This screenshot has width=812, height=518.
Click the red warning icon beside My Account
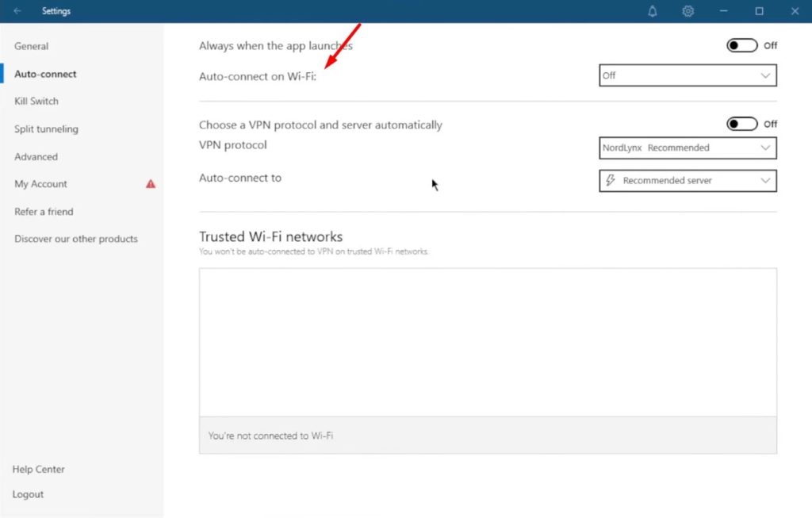coord(150,183)
